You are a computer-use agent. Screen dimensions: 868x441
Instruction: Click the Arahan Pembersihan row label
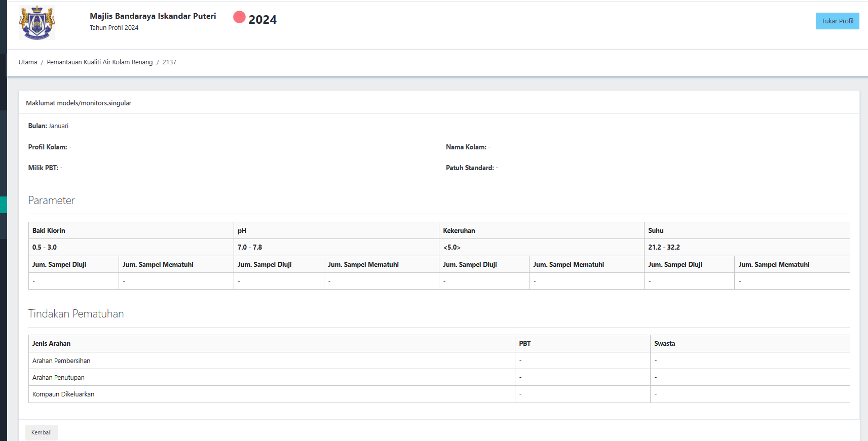pyautogui.click(x=61, y=360)
